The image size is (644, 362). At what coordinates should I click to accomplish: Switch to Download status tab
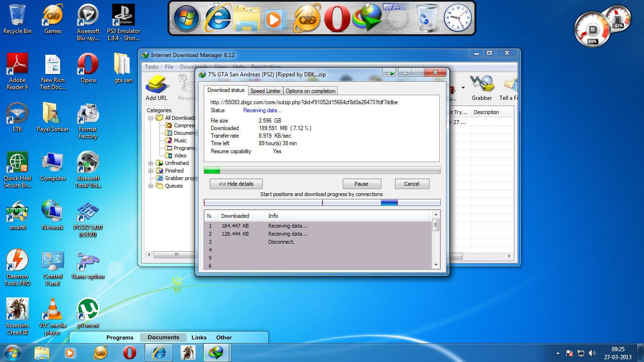coord(226,90)
